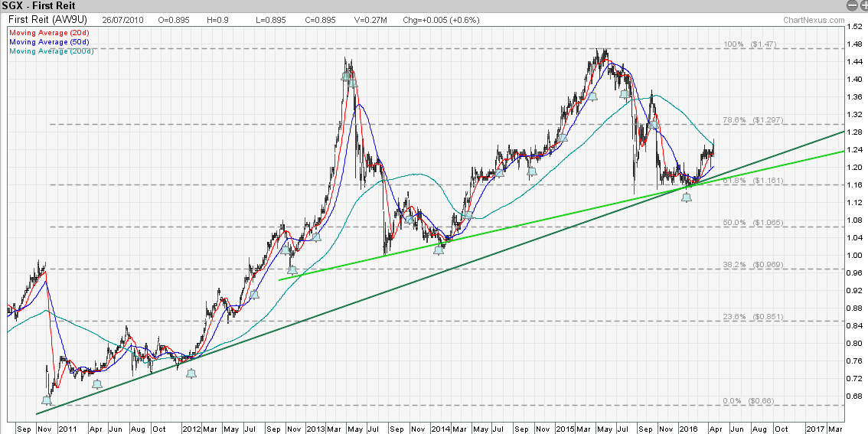
Task: Click the volume value V=0.27M
Action: pos(371,20)
